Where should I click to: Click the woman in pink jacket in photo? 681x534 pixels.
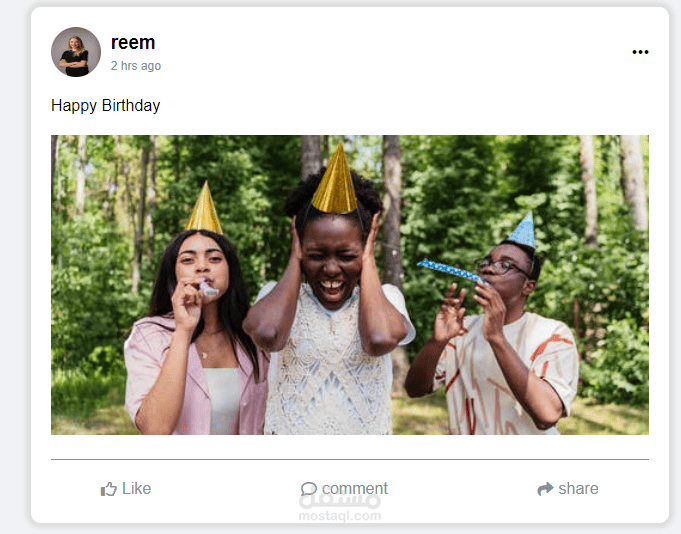[195, 332]
